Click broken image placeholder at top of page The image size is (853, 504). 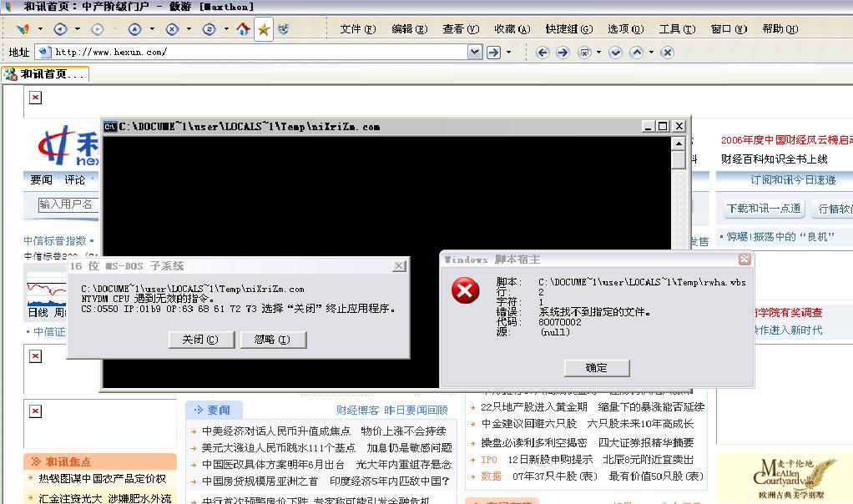[35, 98]
